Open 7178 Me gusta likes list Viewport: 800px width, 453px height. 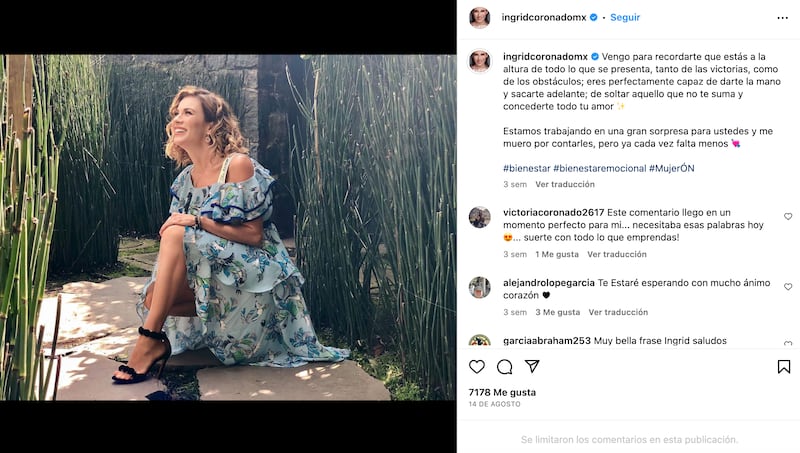click(x=502, y=392)
